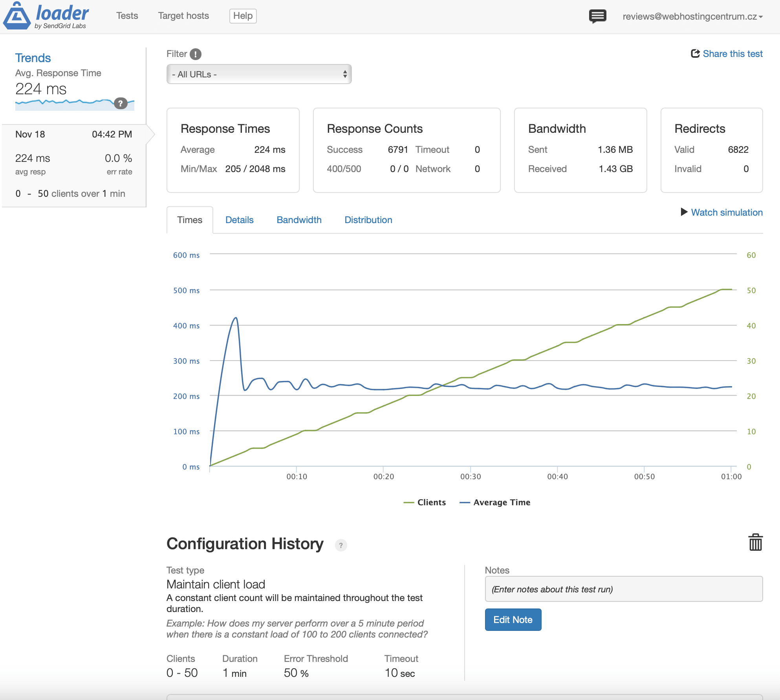
Task: Open the Tests menu item
Action: click(127, 16)
